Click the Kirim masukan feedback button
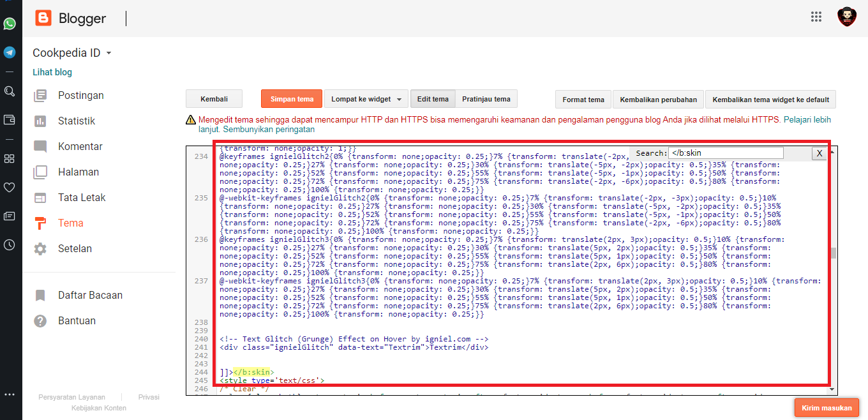Screen dimensions: 868x420 click(x=827, y=407)
